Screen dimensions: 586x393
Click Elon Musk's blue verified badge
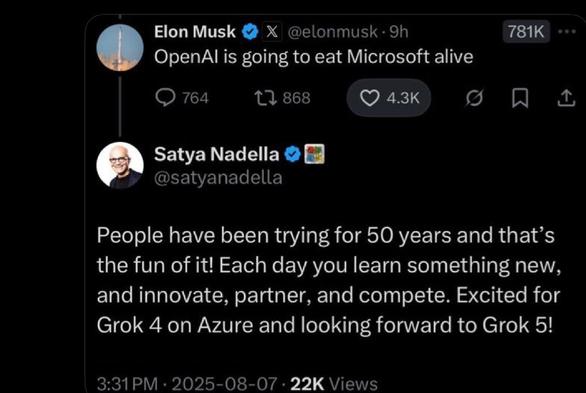pyautogui.click(x=250, y=32)
